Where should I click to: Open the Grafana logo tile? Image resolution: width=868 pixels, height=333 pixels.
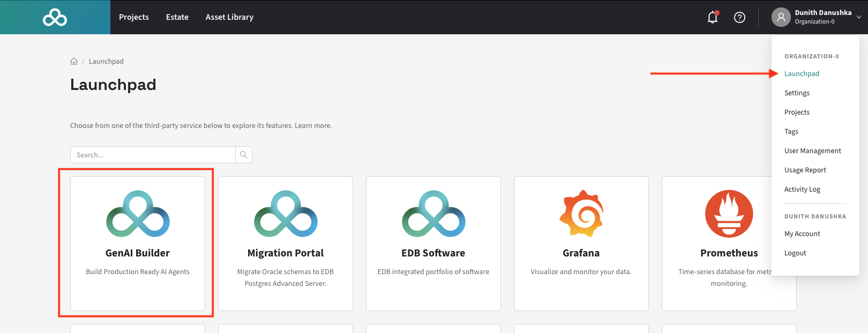tap(581, 214)
